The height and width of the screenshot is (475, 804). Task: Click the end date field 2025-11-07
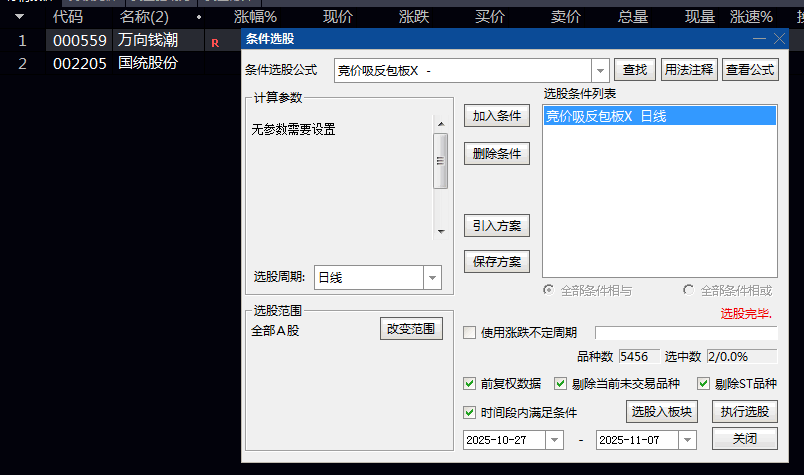coord(637,440)
